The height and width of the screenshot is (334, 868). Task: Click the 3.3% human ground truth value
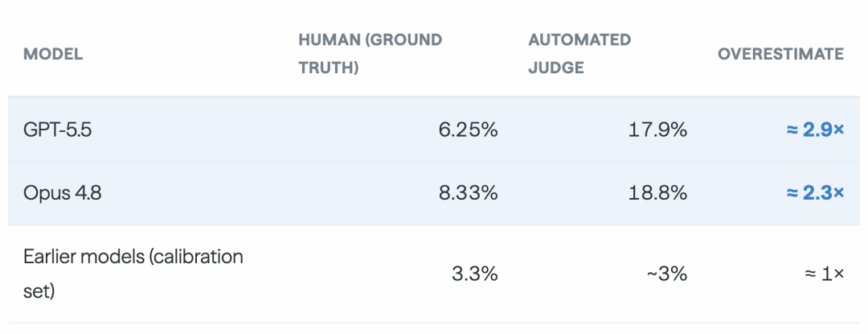(x=475, y=274)
